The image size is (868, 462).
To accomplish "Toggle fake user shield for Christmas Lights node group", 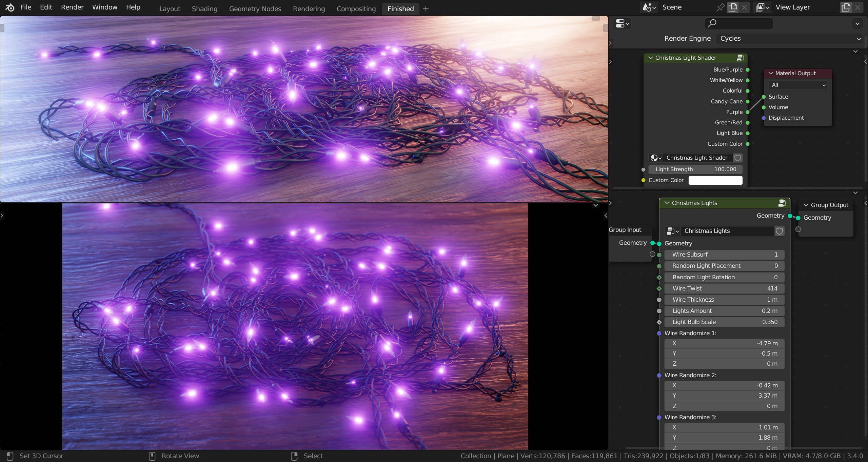I will (780, 231).
